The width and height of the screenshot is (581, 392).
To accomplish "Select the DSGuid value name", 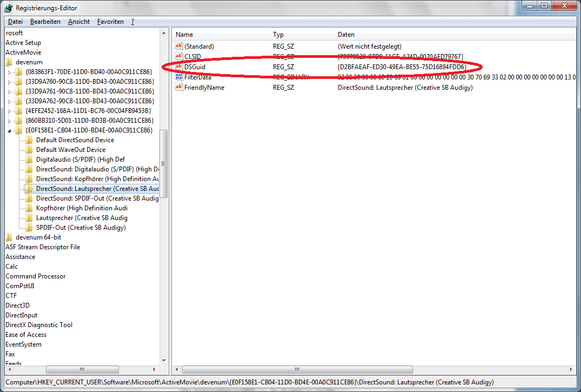I will (x=195, y=67).
